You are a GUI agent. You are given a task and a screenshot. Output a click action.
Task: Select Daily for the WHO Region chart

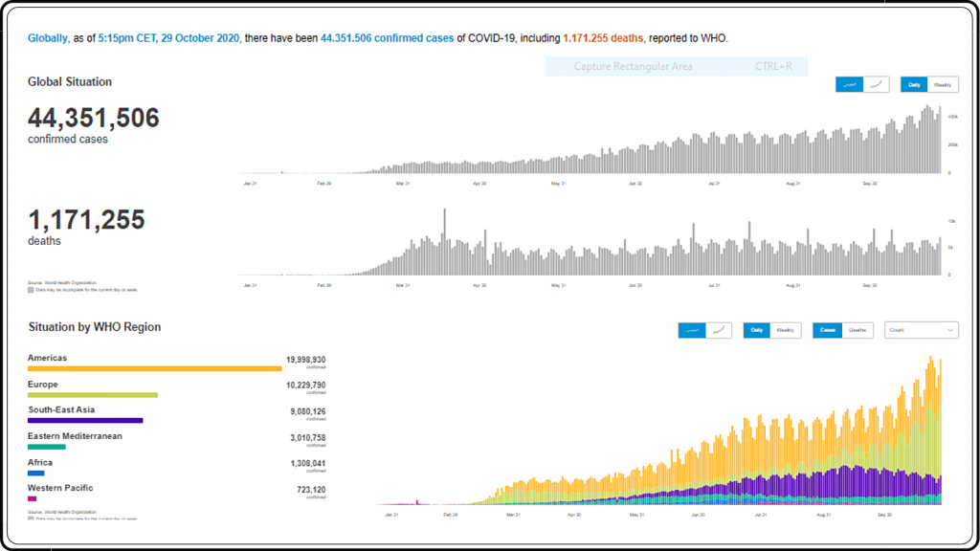point(756,330)
